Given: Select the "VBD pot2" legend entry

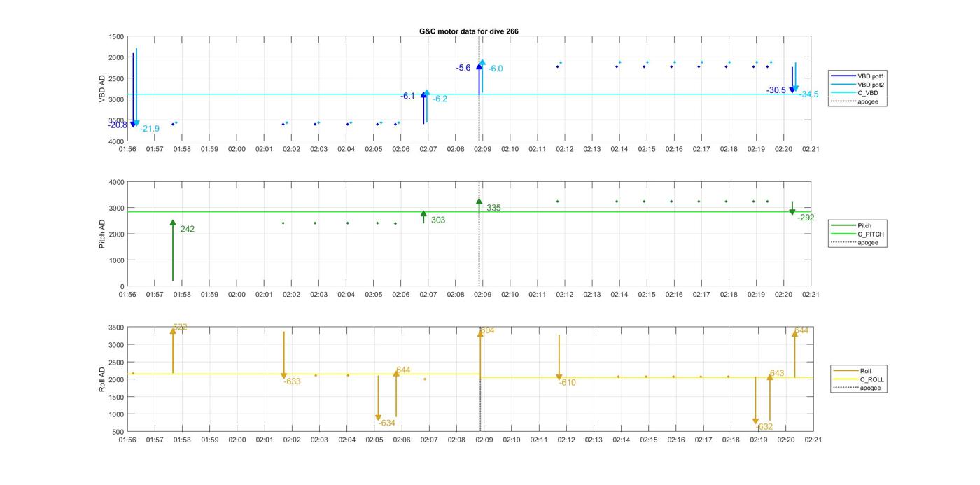Looking at the screenshot, I should [x=857, y=85].
